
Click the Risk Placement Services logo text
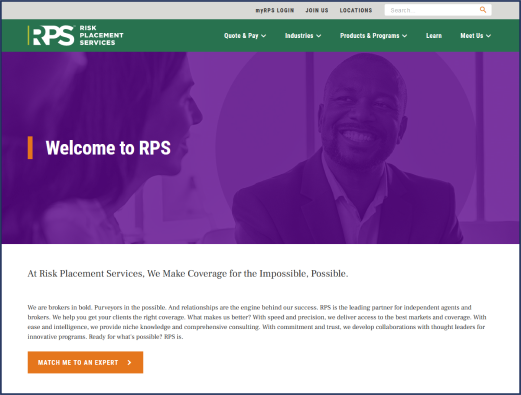pyautogui.click(x=101, y=35)
